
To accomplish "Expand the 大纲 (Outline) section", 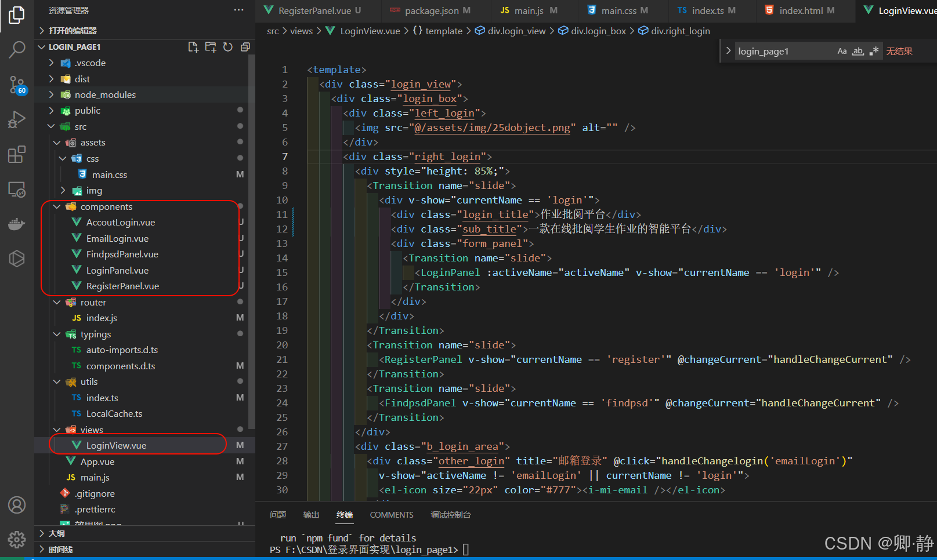I will click(x=57, y=533).
